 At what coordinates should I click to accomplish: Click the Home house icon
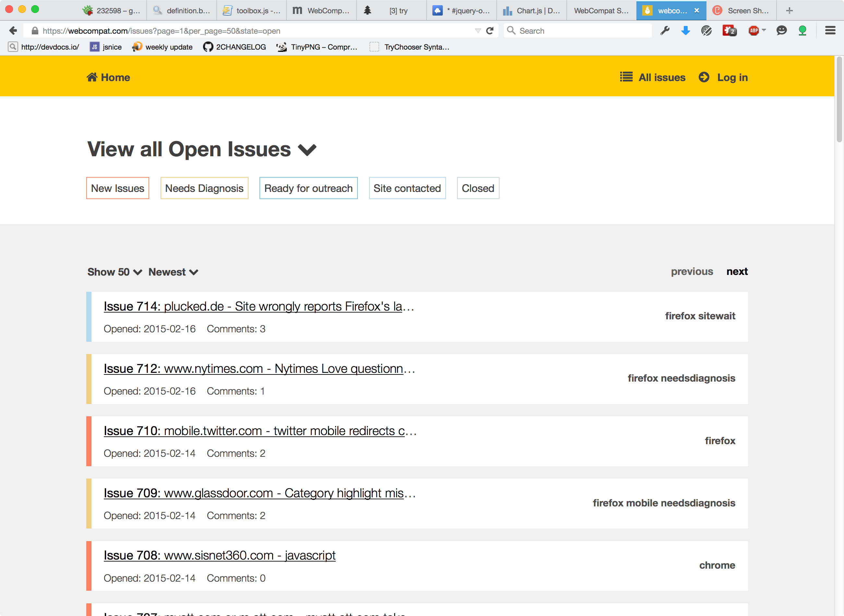point(92,77)
